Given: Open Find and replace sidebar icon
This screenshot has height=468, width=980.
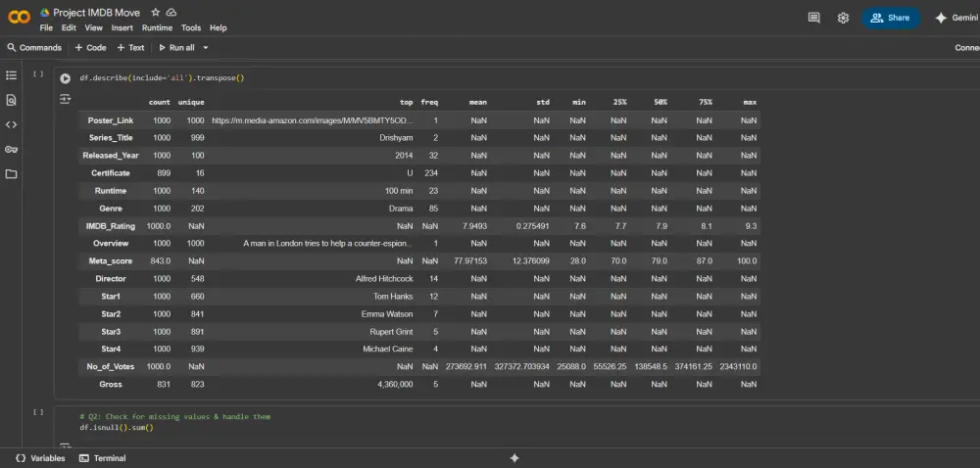Looking at the screenshot, I should click(x=11, y=100).
